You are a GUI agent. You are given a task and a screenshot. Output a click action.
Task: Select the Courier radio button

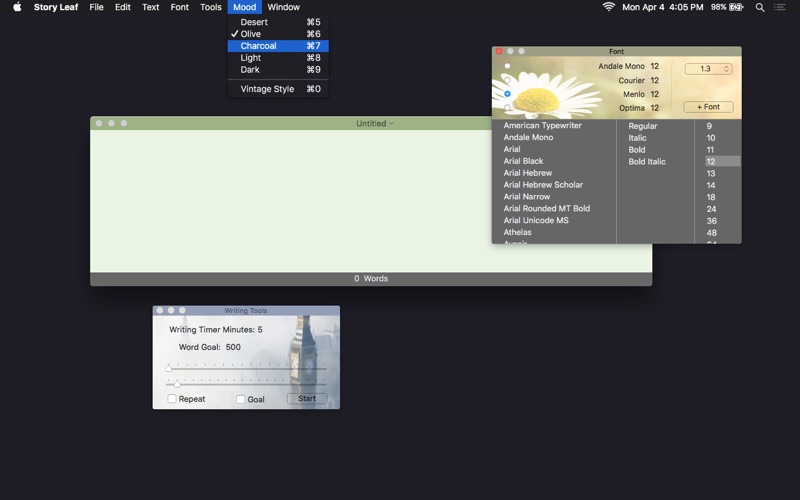(x=507, y=80)
